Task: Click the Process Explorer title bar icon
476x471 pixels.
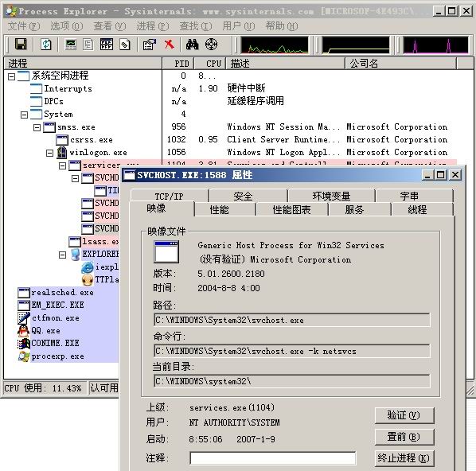Action: 11,11
